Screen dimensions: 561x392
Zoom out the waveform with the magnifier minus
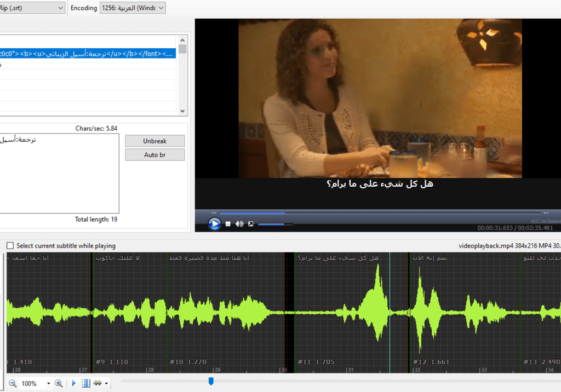pyautogui.click(x=13, y=383)
